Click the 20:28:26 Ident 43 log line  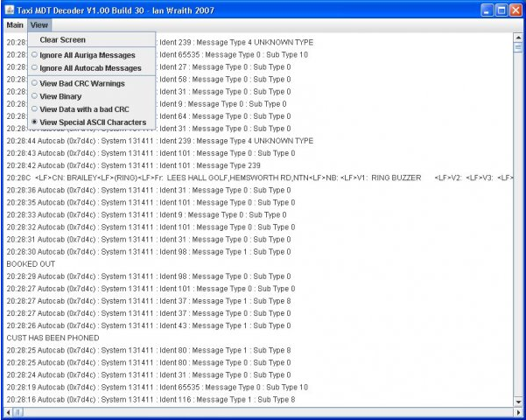point(149,325)
